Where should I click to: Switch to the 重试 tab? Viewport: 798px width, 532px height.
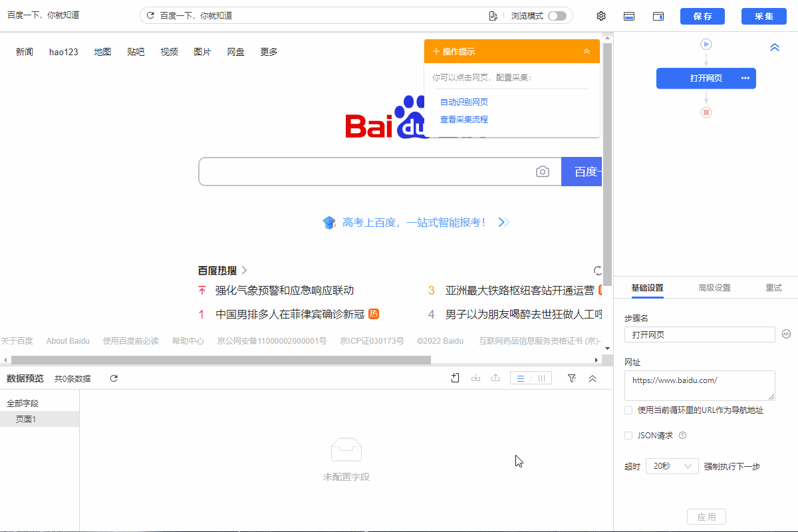[773, 288]
